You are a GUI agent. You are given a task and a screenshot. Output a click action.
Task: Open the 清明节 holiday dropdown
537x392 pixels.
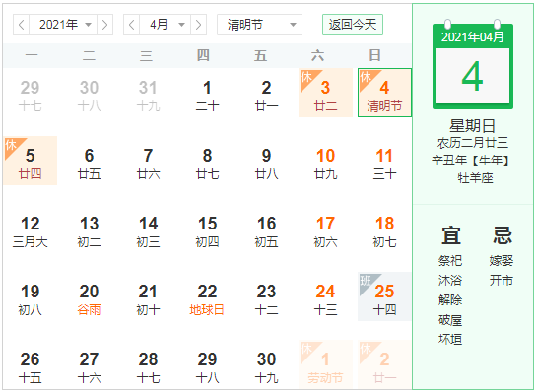[259, 25]
